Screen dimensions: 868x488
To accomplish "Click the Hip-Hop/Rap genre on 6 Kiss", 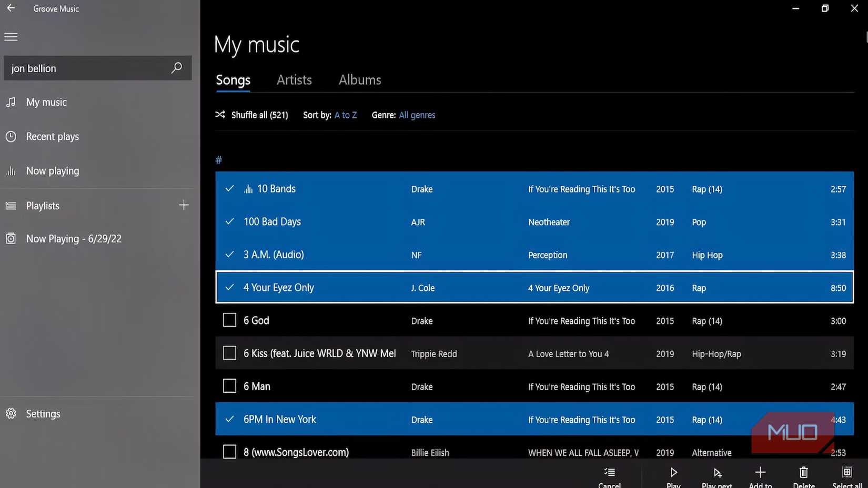I will [716, 354].
